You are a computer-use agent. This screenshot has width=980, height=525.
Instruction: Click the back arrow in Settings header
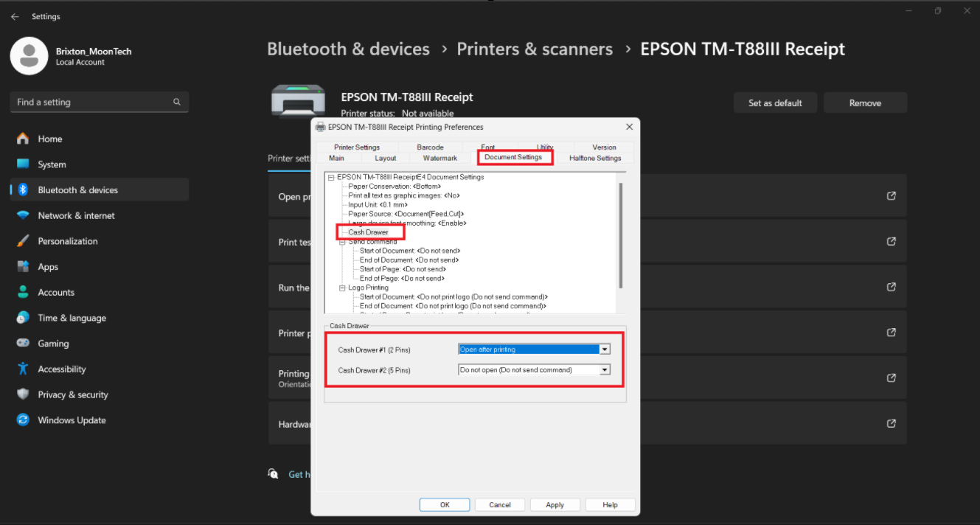tap(15, 16)
